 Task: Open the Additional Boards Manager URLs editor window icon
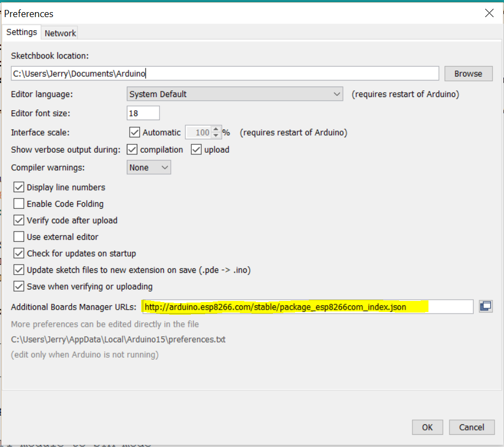[486, 306]
